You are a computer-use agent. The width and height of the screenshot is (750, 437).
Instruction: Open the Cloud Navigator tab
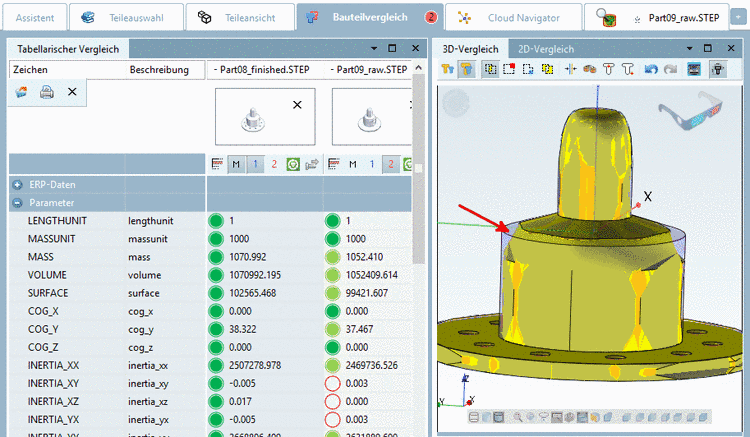[514, 18]
